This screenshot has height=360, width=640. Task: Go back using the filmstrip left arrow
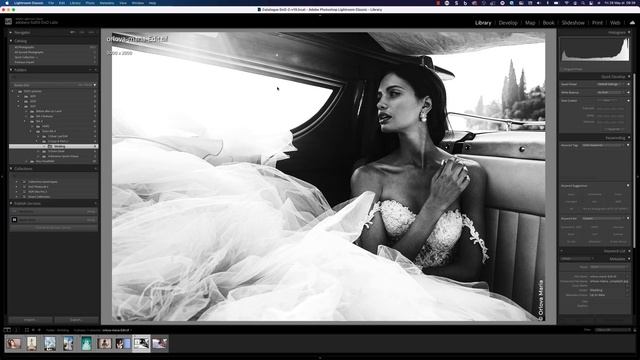[33, 330]
